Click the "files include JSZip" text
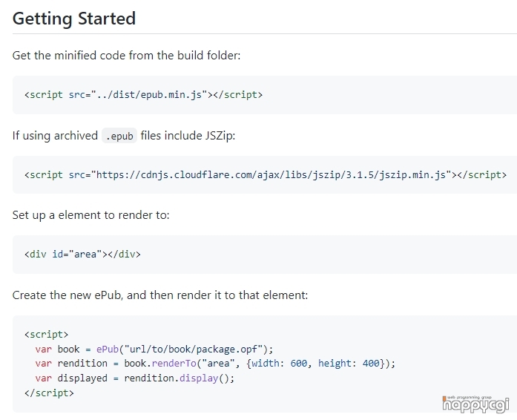Viewport: 517px width, 420px height. pyautogui.click(x=188, y=136)
